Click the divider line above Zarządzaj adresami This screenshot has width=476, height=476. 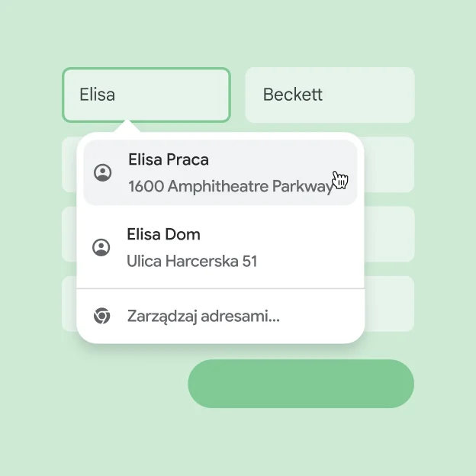click(x=220, y=289)
